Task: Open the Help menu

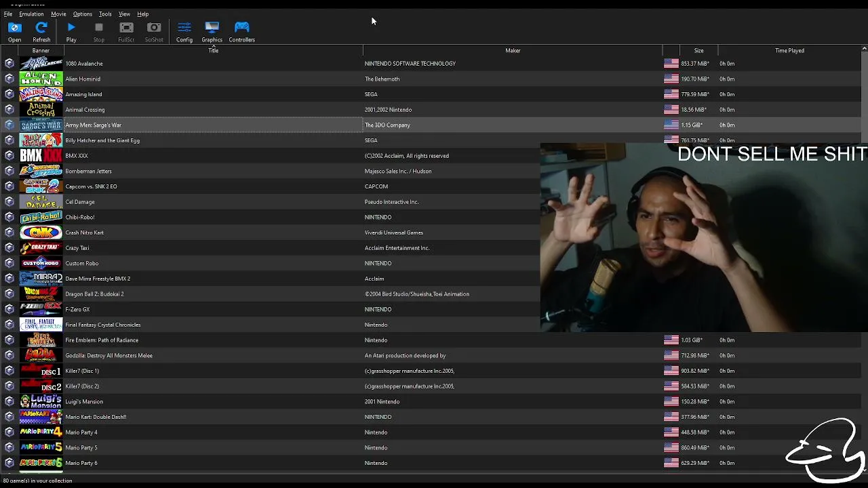Action: [143, 14]
